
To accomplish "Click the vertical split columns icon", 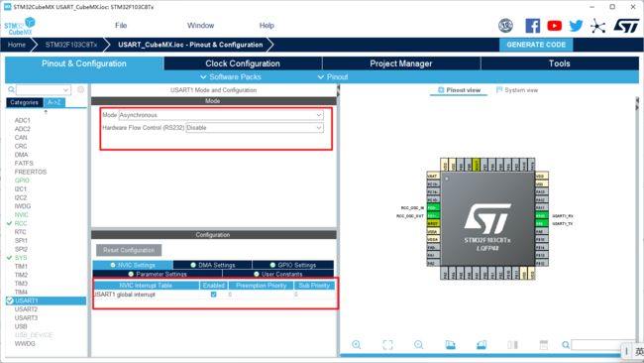I will [512, 344].
